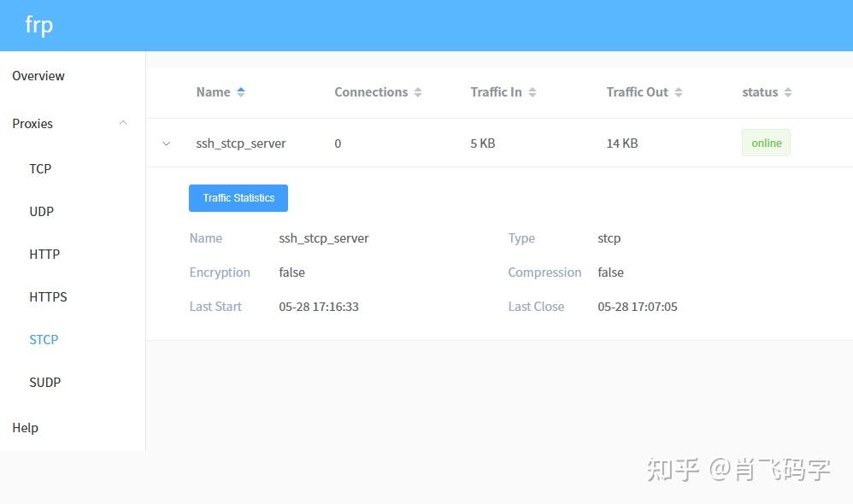Open the Overview page

(x=38, y=76)
